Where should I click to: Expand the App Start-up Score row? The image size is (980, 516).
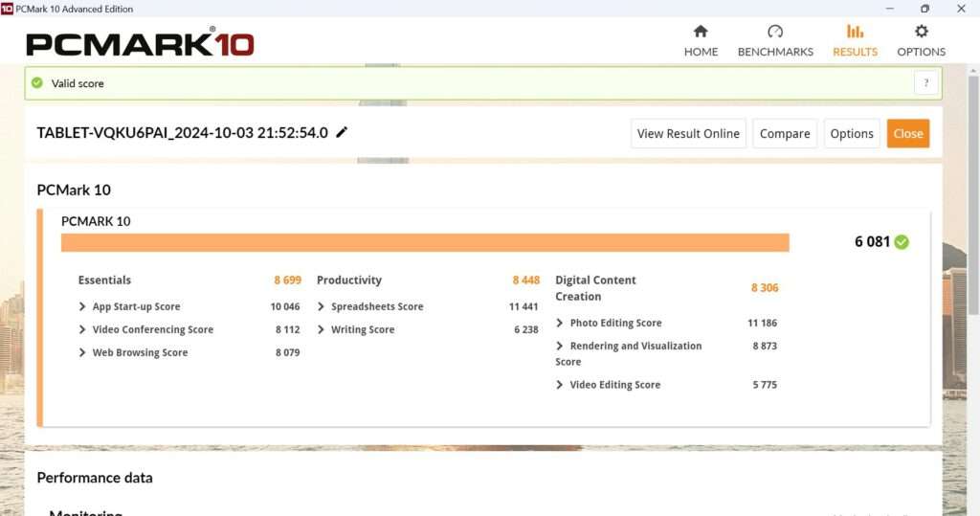click(x=83, y=307)
